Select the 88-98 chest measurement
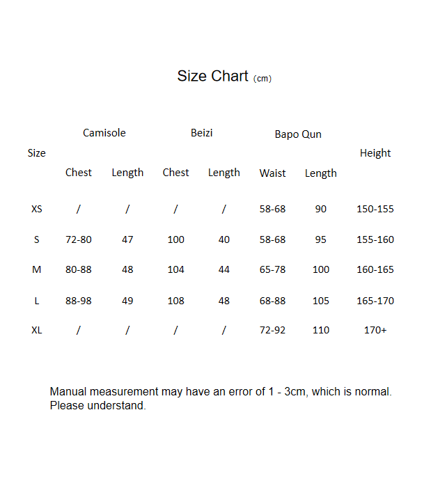Viewport: 431px width, 504px height. pyautogui.click(x=79, y=301)
